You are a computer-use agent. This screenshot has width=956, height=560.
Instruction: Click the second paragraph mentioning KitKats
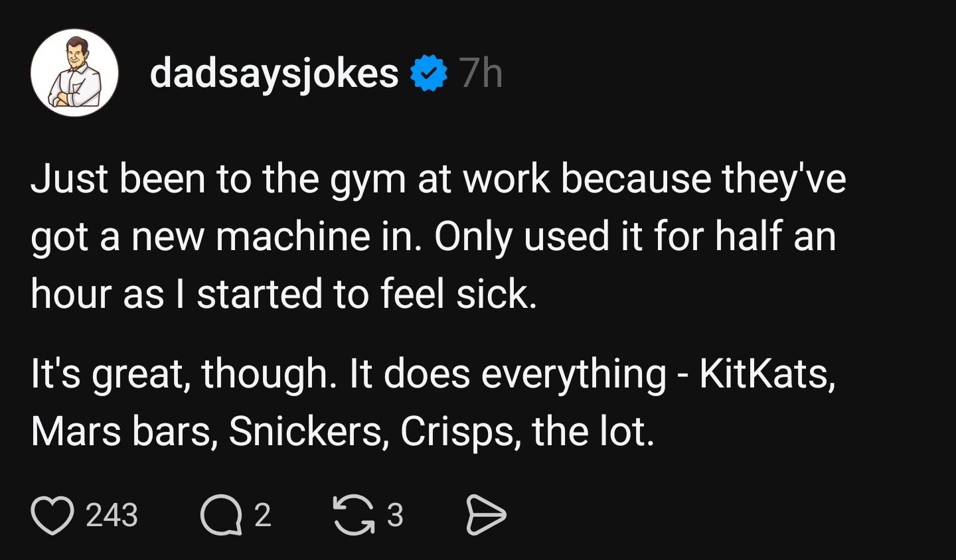coord(432,373)
